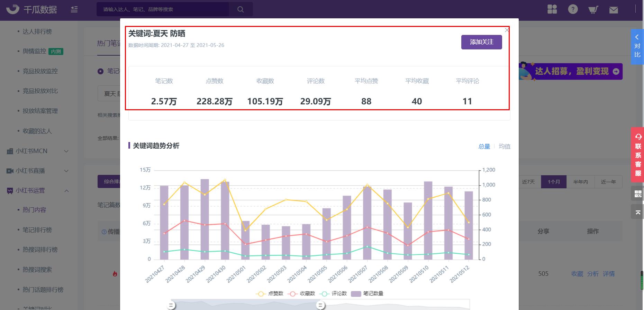Click the search magnifier button
This screenshot has height=310, width=644.
pyautogui.click(x=241, y=9)
